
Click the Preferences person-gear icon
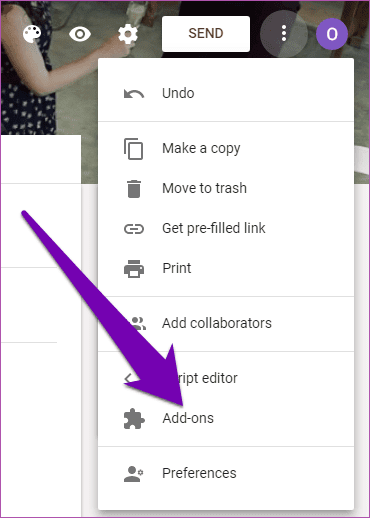click(133, 474)
